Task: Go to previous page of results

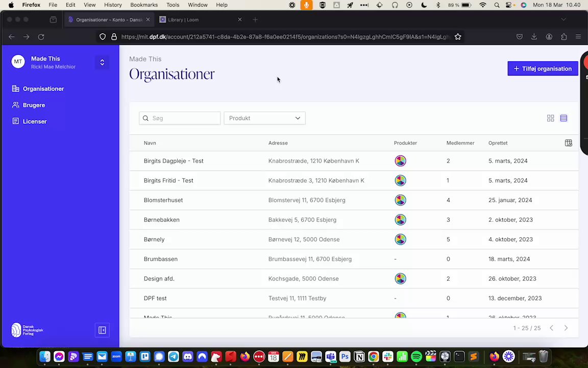Action: pos(551,328)
